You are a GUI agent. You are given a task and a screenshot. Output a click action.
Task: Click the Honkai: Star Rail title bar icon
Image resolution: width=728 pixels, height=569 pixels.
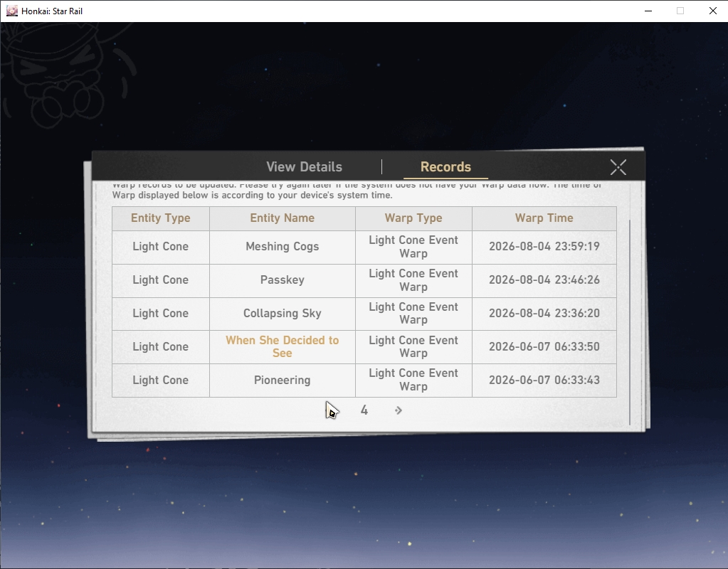coord(11,11)
